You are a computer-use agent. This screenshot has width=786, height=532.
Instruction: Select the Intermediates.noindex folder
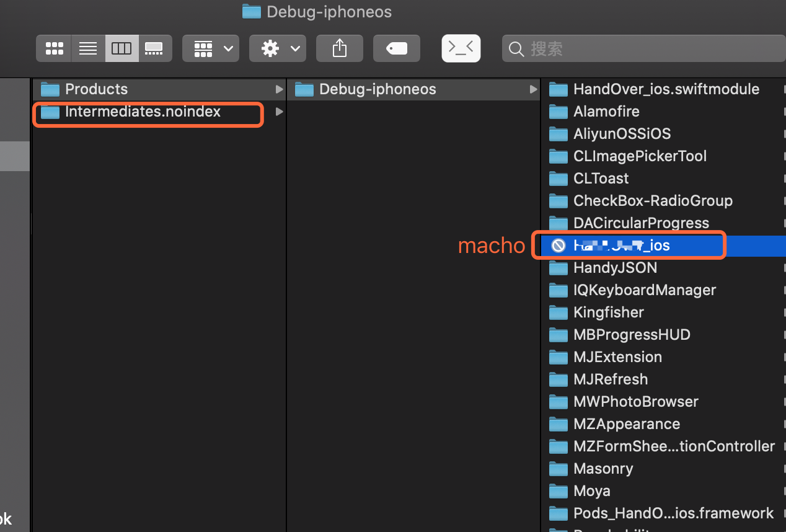[x=159, y=112]
